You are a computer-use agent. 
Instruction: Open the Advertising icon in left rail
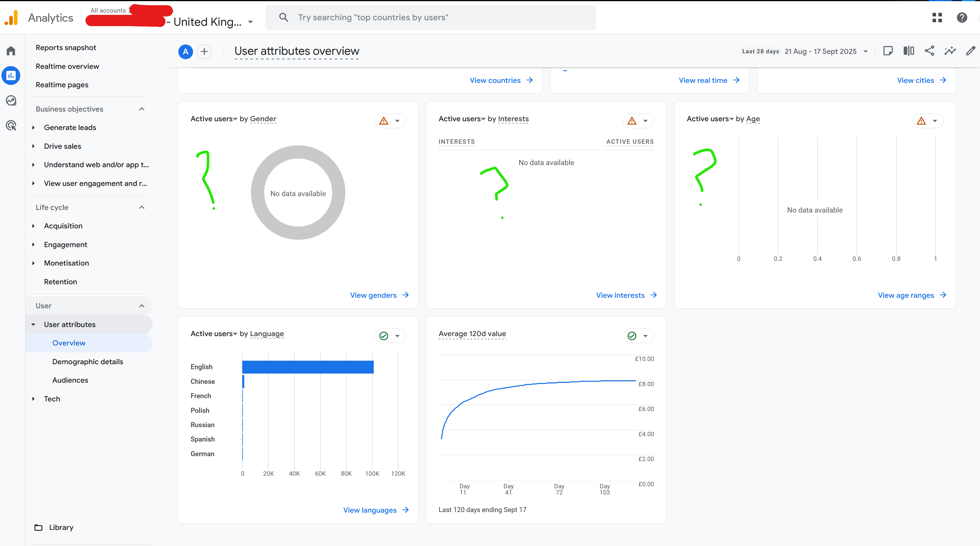[x=11, y=125]
